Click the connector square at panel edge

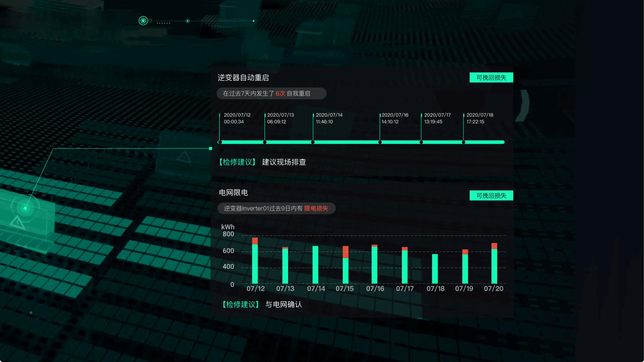click(x=210, y=149)
